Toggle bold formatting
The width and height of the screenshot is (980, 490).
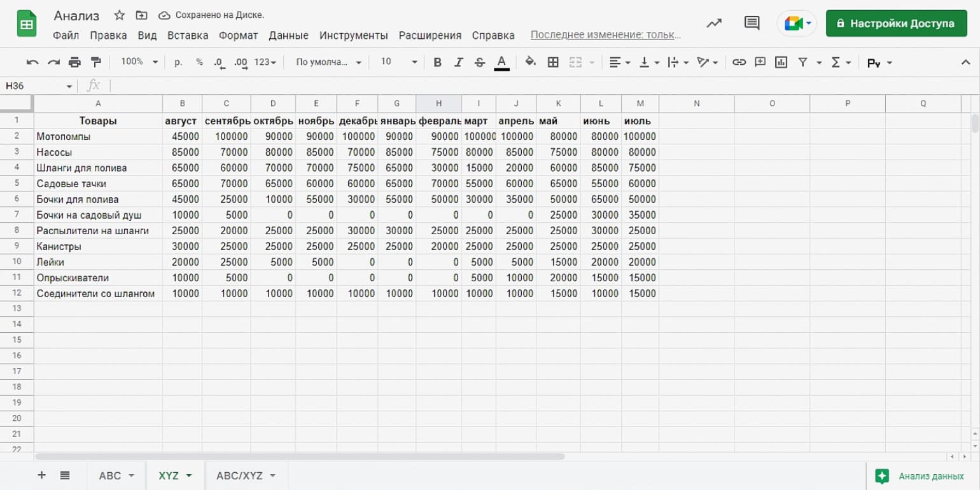click(437, 62)
